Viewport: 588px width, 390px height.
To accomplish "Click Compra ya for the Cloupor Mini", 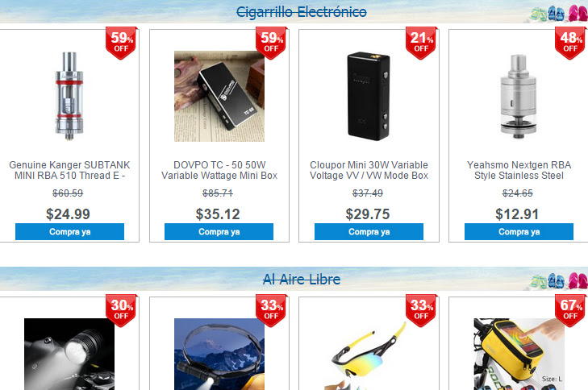I will point(369,231).
